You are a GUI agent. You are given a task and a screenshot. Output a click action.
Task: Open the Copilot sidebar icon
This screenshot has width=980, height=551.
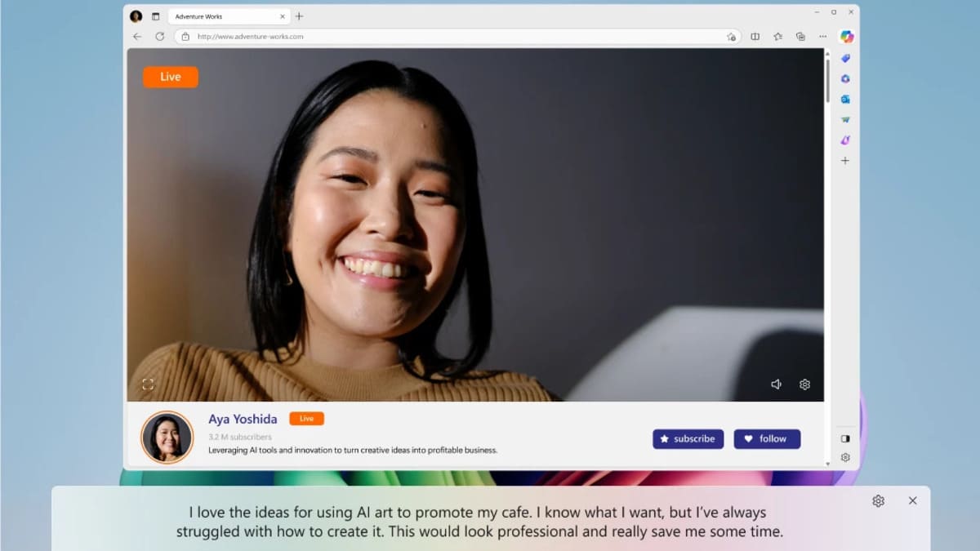point(846,37)
